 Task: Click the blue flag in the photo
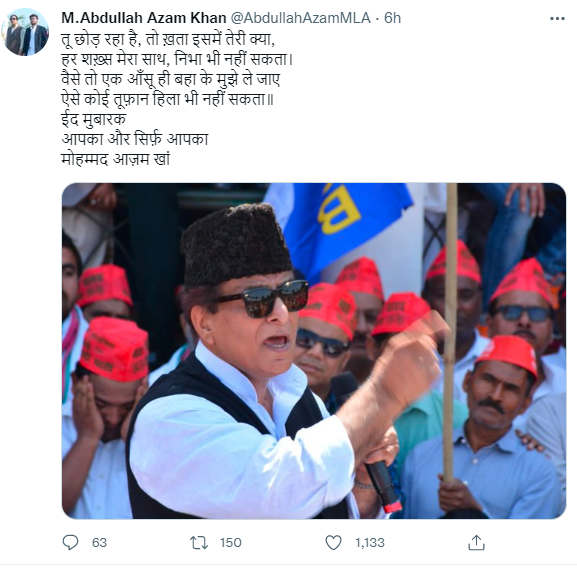[340, 224]
